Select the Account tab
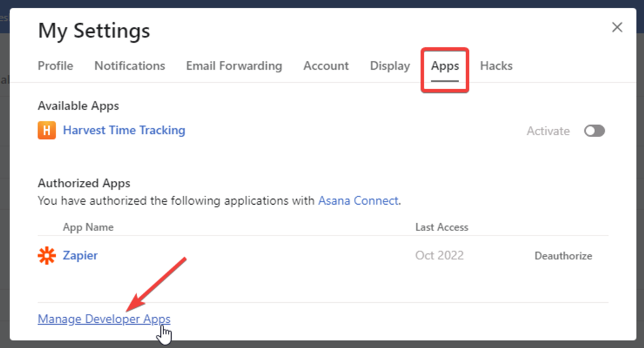The image size is (644, 348). coord(326,66)
